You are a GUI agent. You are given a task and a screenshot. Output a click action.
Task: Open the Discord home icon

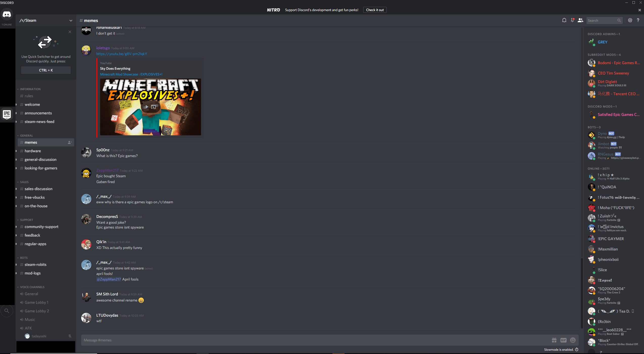7,14
